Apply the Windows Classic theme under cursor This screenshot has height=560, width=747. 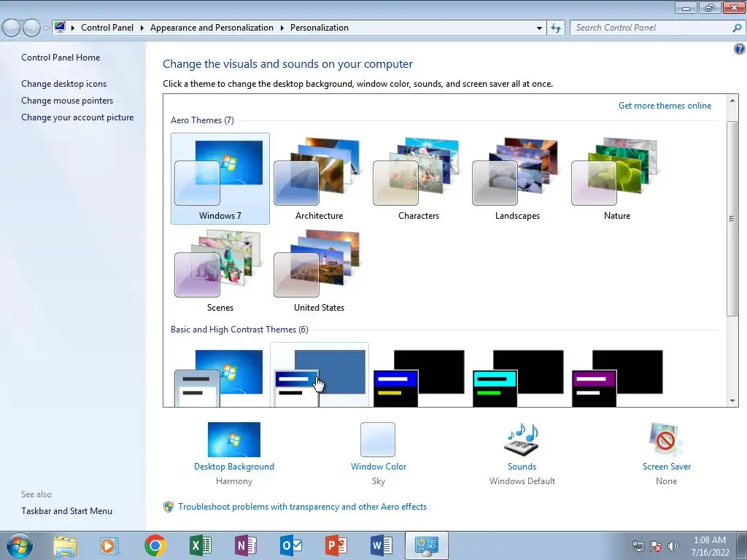(x=320, y=376)
